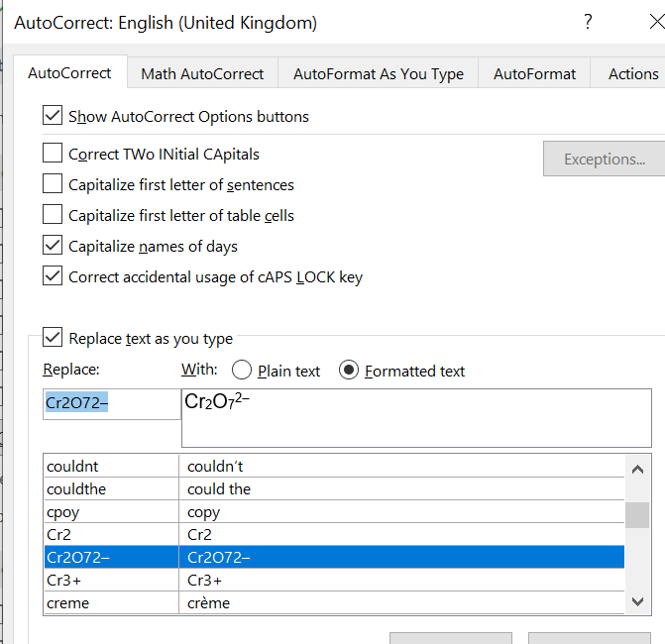Enable Capitalize first letter of table cells
Image resolution: width=665 pixels, height=644 pixels.
(54, 215)
